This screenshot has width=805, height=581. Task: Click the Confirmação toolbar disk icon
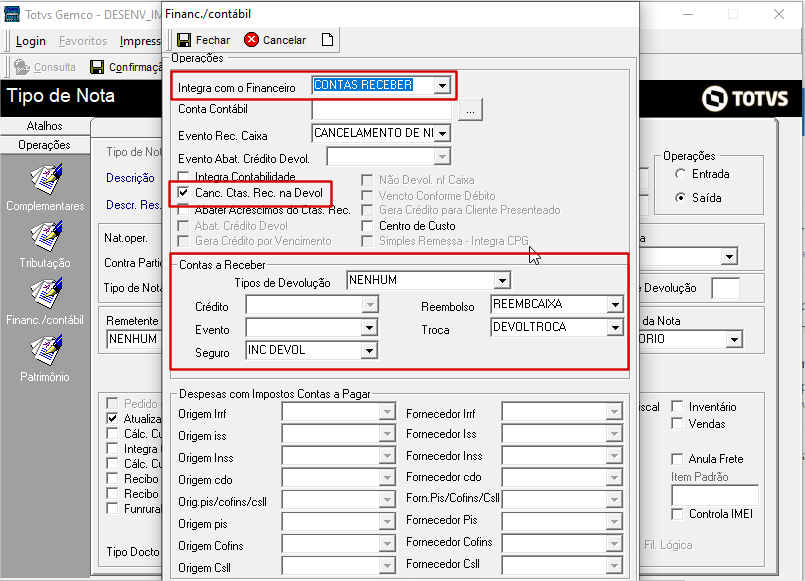point(97,67)
